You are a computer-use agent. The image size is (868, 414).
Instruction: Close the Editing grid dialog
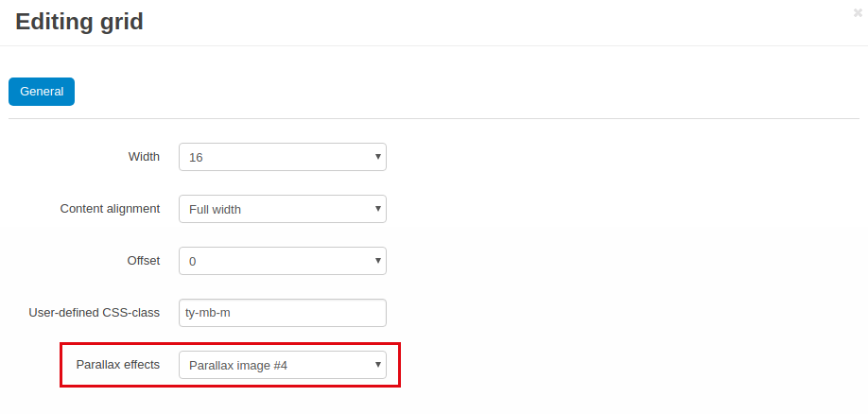pos(858,12)
